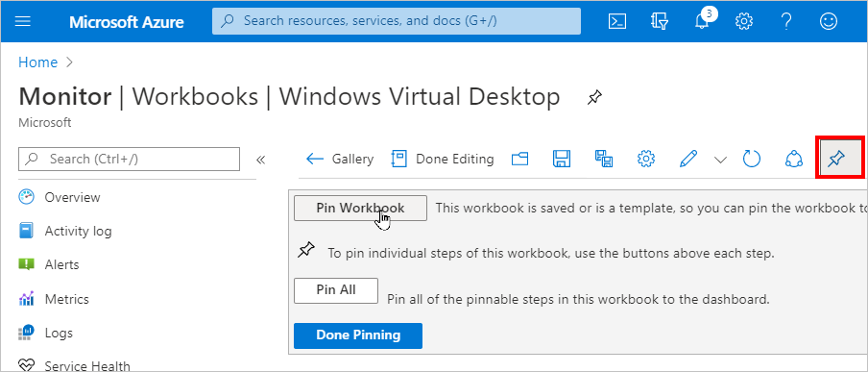Open workbook settings gear in toolbar
This screenshot has width=868, height=372.
pos(645,160)
